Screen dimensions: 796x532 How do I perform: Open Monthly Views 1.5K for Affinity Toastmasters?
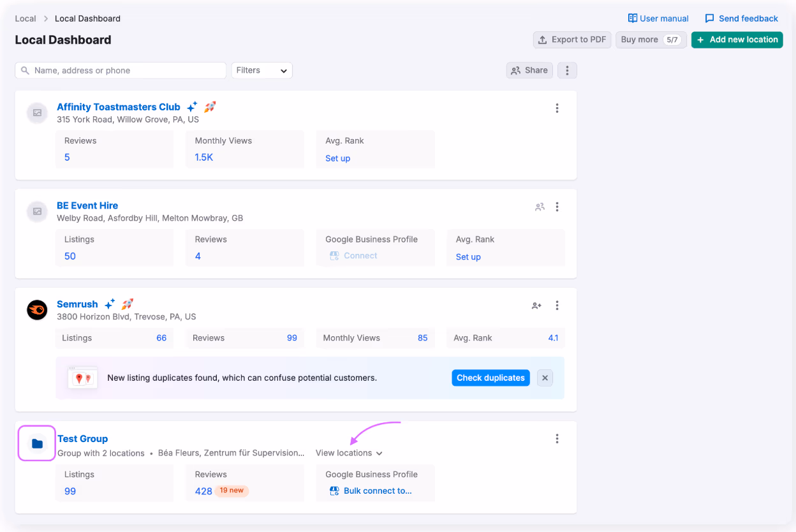(204, 158)
